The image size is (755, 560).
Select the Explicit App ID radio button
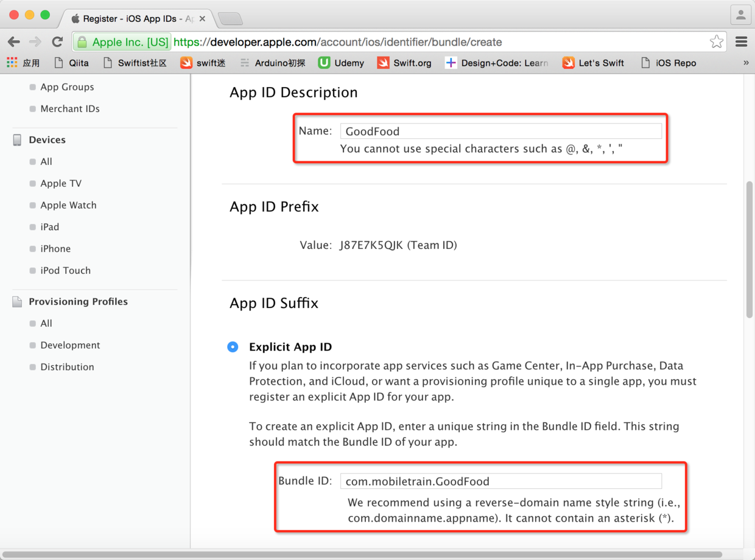[x=233, y=347]
